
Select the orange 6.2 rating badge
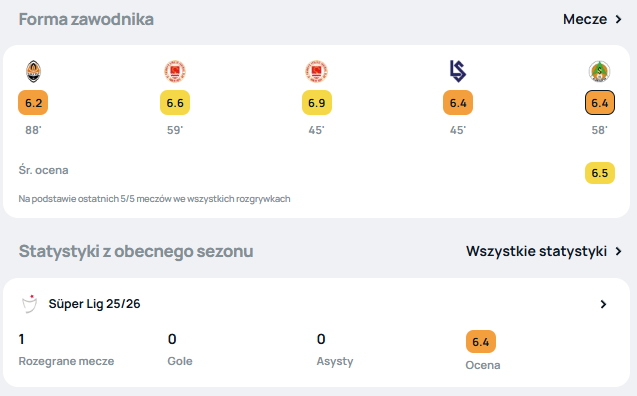coord(33,103)
